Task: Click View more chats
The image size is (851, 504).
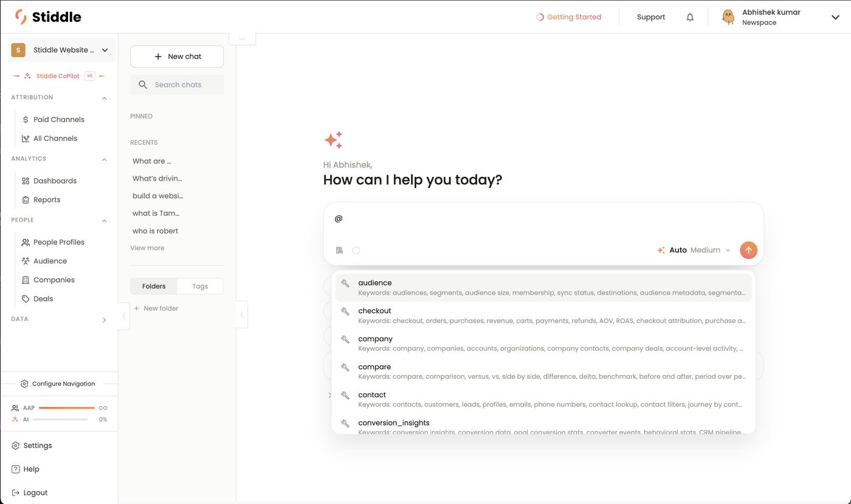Action: click(x=147, y=248)
